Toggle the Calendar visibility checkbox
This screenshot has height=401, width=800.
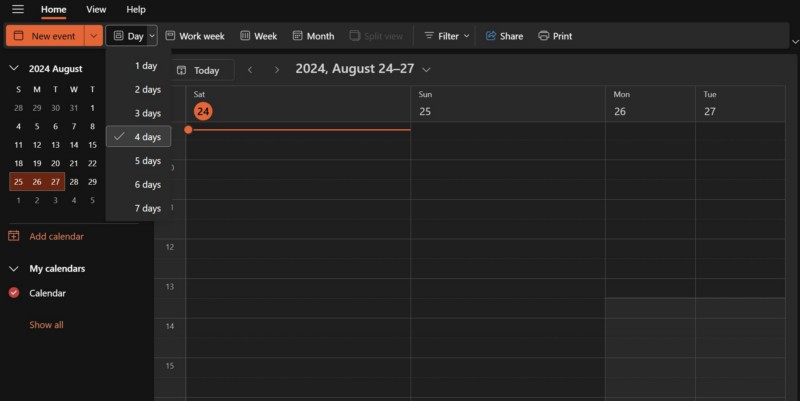[x=14, y=293]
